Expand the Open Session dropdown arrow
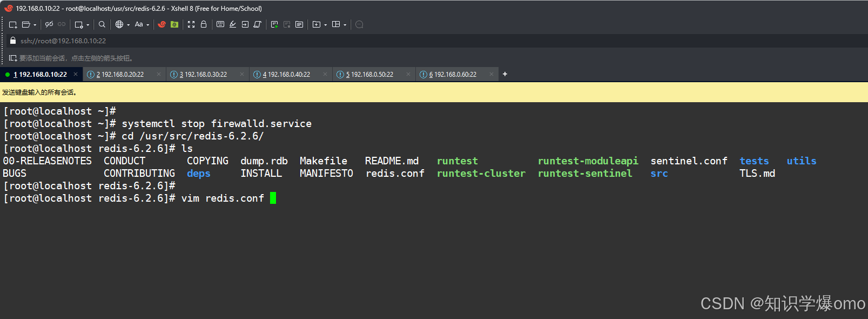The width and height of the screenshot is (868, 319). (35, 25)
